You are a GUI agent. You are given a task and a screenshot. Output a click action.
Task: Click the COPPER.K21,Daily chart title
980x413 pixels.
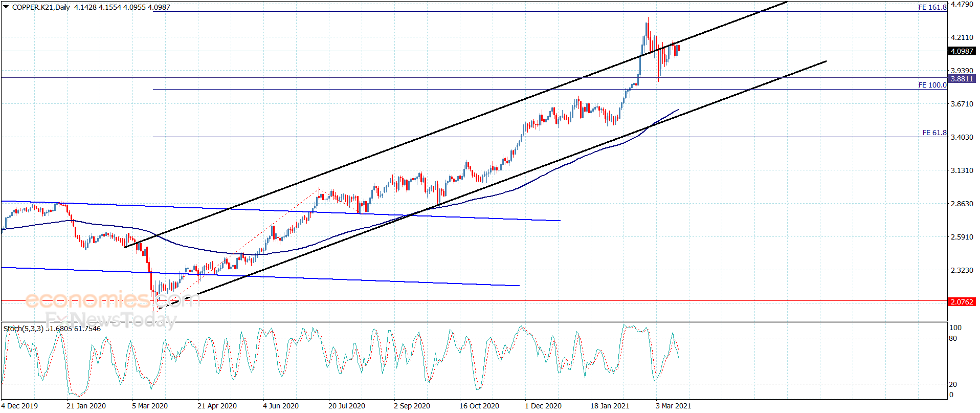click(x=41, y=7)
